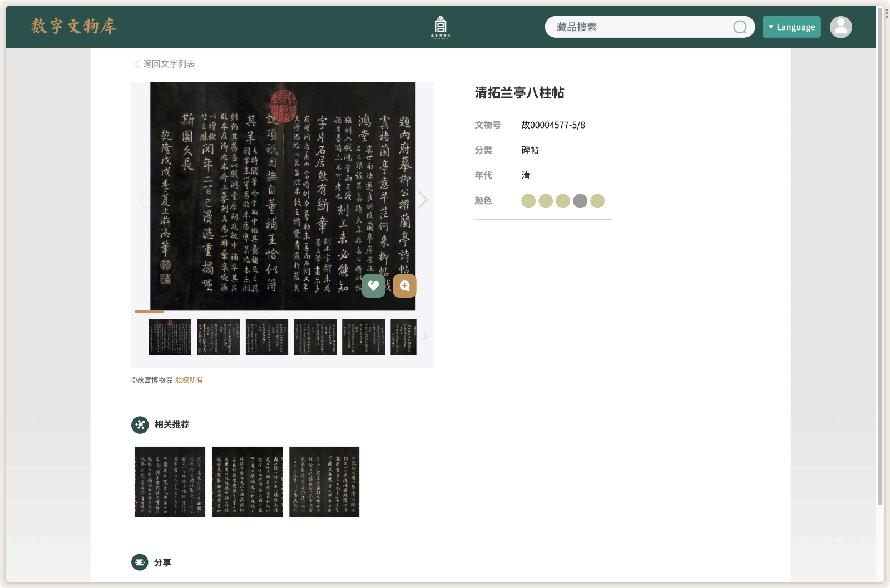Click the title 清拓兰亭八柱帖

[x=520, y=93]
